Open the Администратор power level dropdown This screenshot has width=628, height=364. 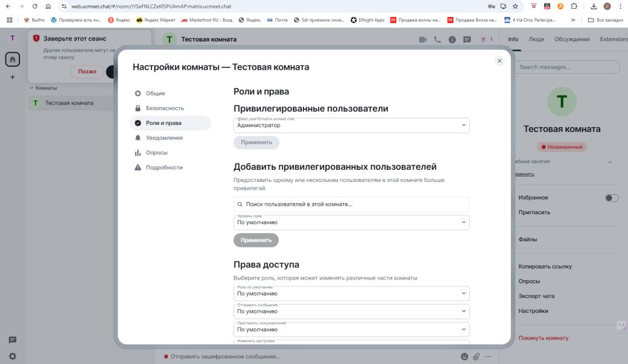coord(351,126)
